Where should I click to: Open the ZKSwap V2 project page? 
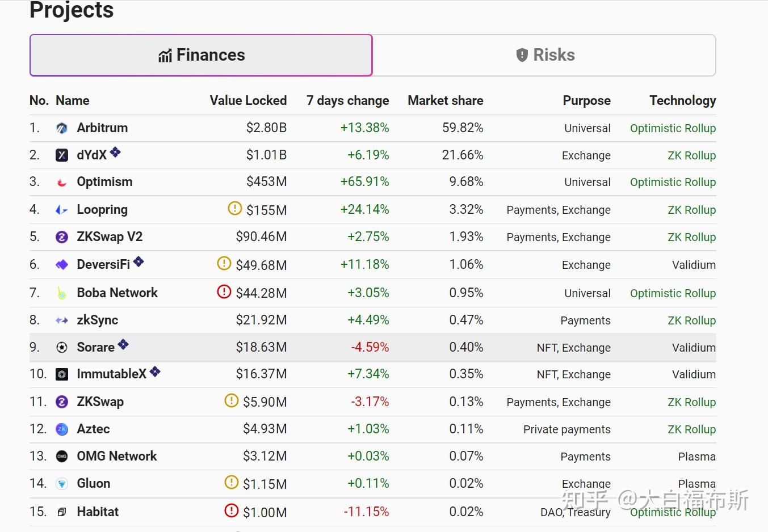click(x=110, y=237)
